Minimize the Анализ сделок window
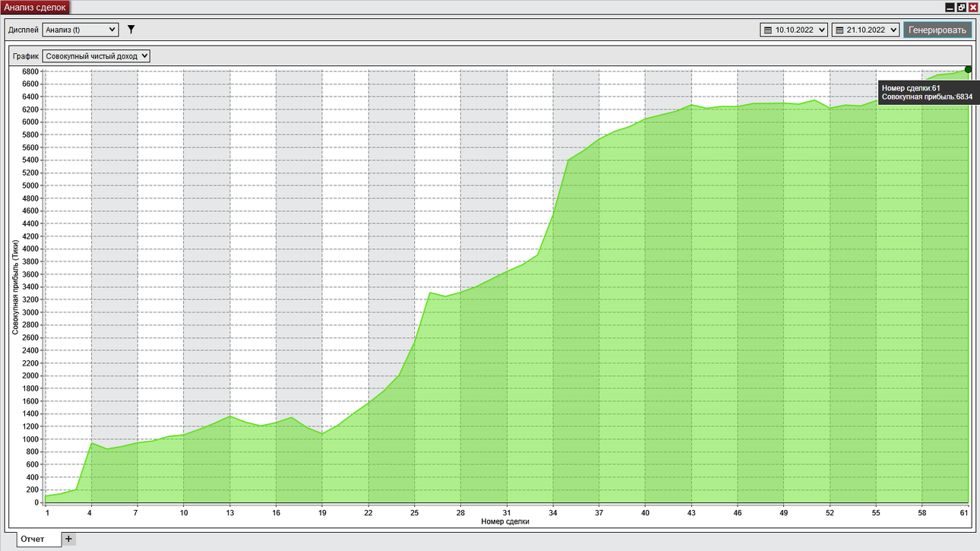The image size is (980, 551). pos(950,7)
